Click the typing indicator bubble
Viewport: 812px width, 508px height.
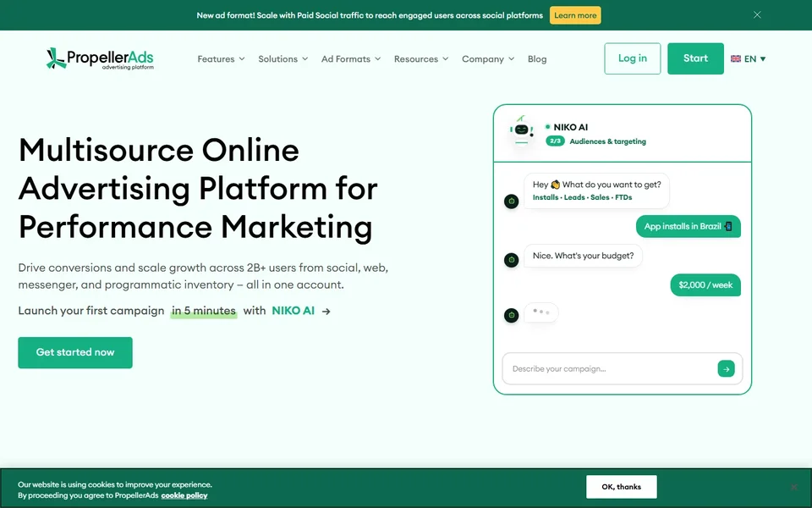click(x=541, y=312)
